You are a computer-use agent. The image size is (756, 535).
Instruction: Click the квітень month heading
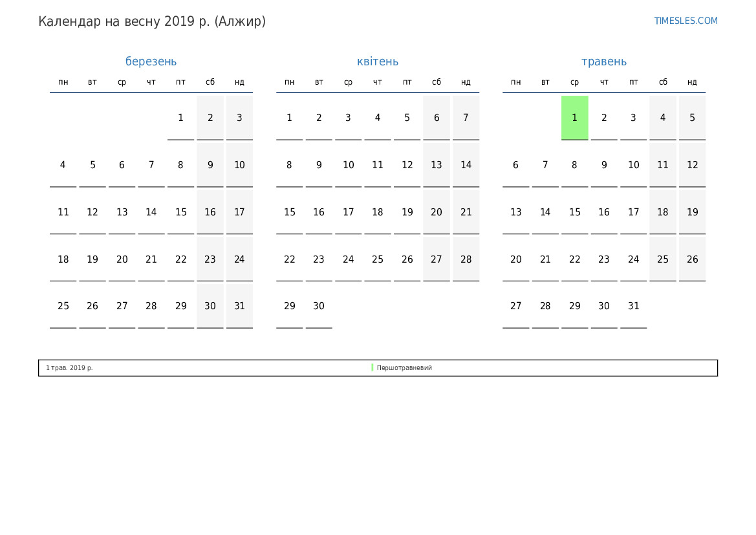point(378,61)
